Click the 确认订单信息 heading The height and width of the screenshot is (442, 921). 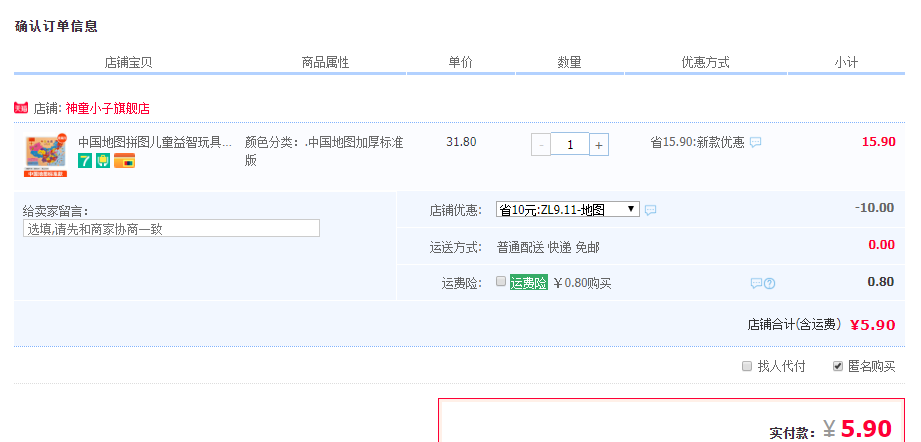pyautogui.click(x=56, y=26)
